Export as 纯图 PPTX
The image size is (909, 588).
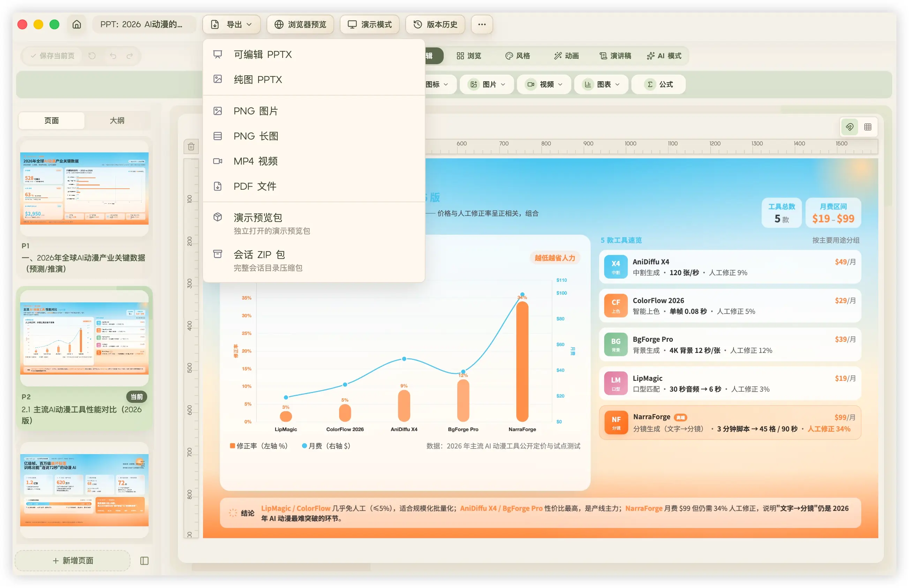tap(314, 80)
